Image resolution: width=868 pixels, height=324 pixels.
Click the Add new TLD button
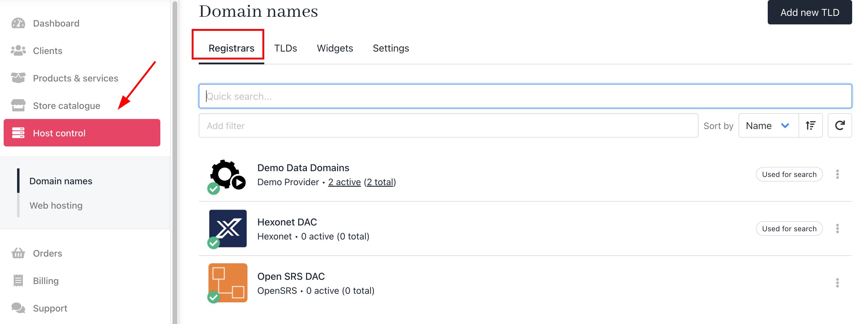809,12
